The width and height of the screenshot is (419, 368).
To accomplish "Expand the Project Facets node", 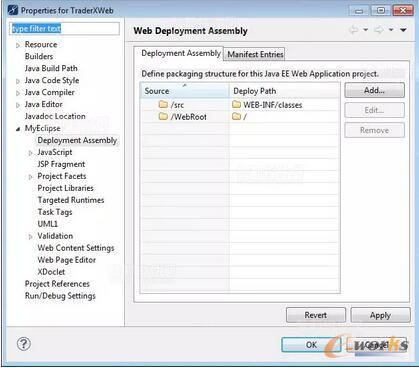I will tap(31, 177).
